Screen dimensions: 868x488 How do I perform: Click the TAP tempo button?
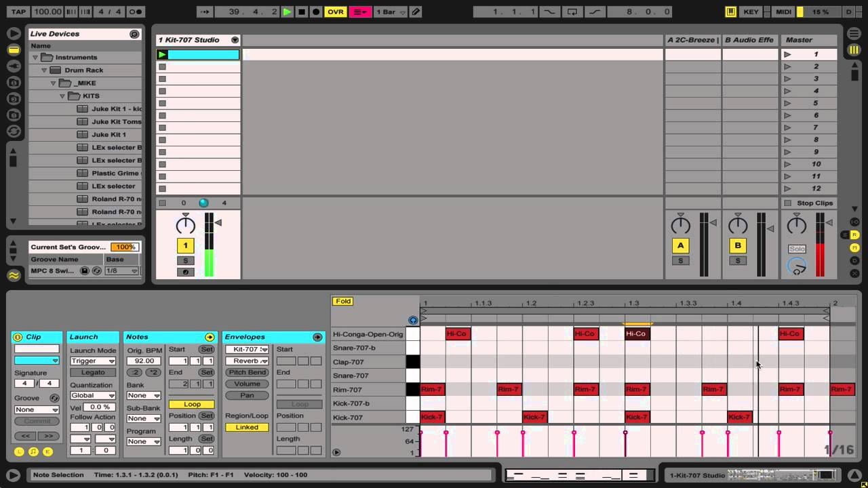[19, 12]
